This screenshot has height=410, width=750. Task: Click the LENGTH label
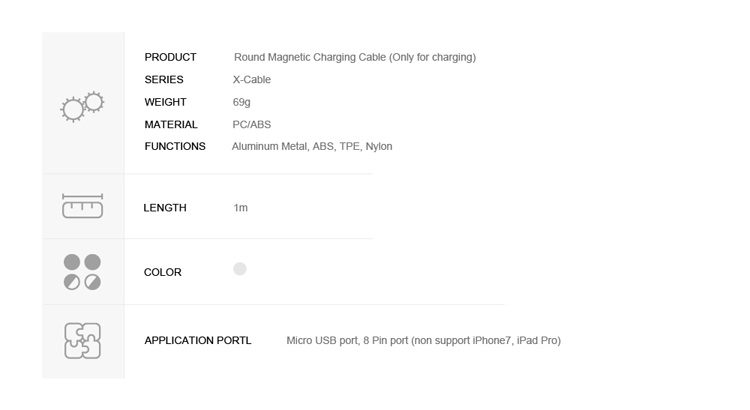[x=165, y=208]
